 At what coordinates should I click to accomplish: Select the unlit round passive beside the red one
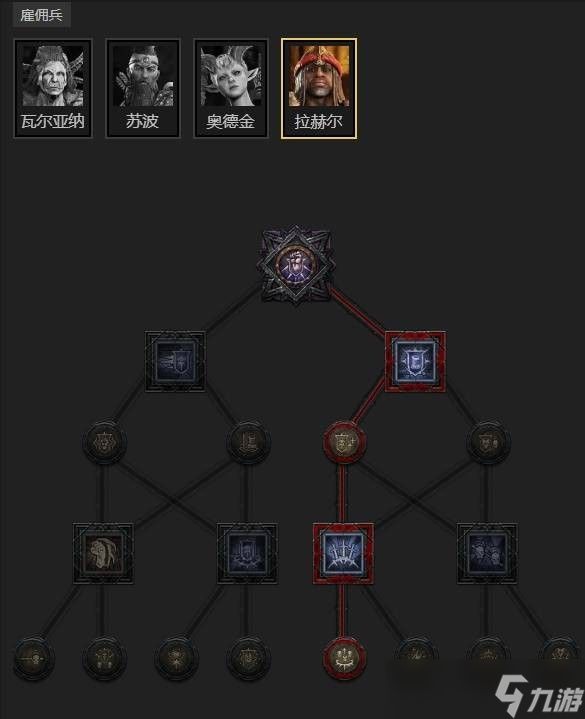(x=248, y=442)
